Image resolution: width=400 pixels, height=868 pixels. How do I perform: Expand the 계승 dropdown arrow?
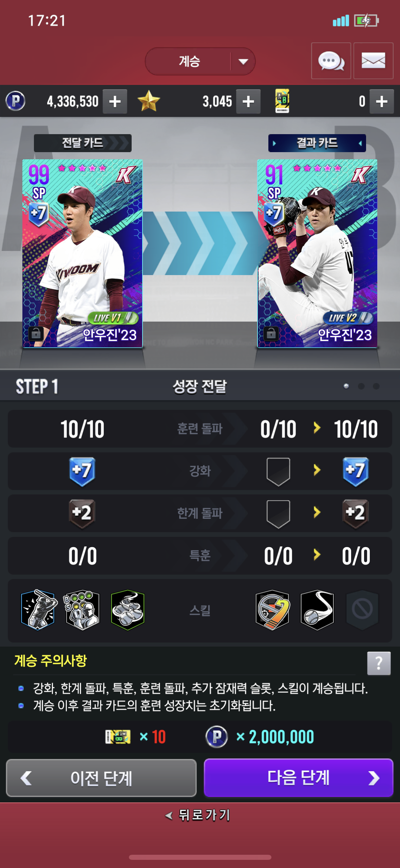[243, 61]
